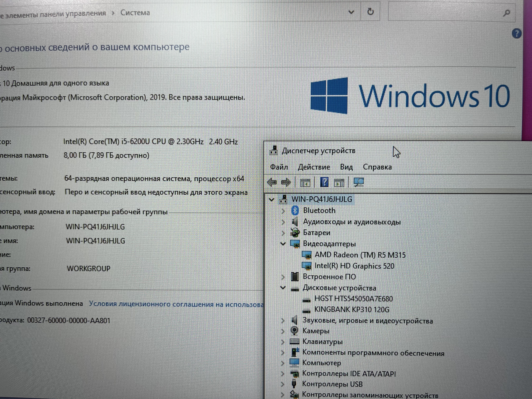Open the Действие menu
This screenshot has height=399, width=532.
coord(314,167)
